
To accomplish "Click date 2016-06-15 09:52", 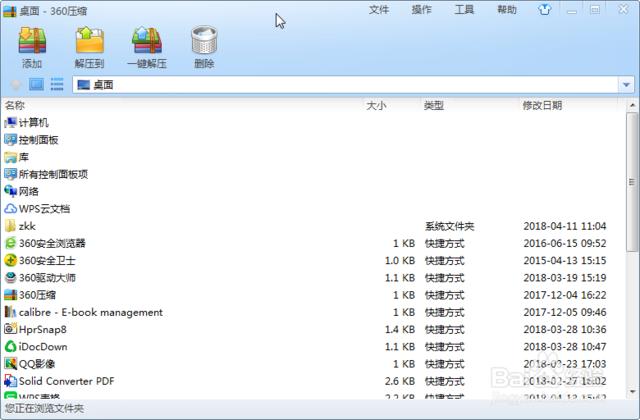I will (x=565, y=243).
